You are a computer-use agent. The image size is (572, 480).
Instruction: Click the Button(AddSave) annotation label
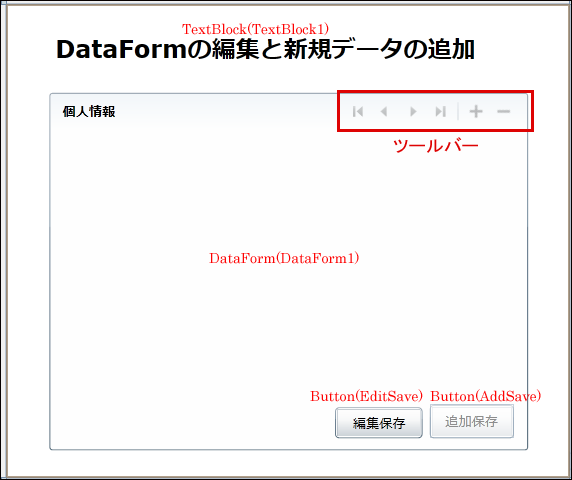(x=486, y=396)
